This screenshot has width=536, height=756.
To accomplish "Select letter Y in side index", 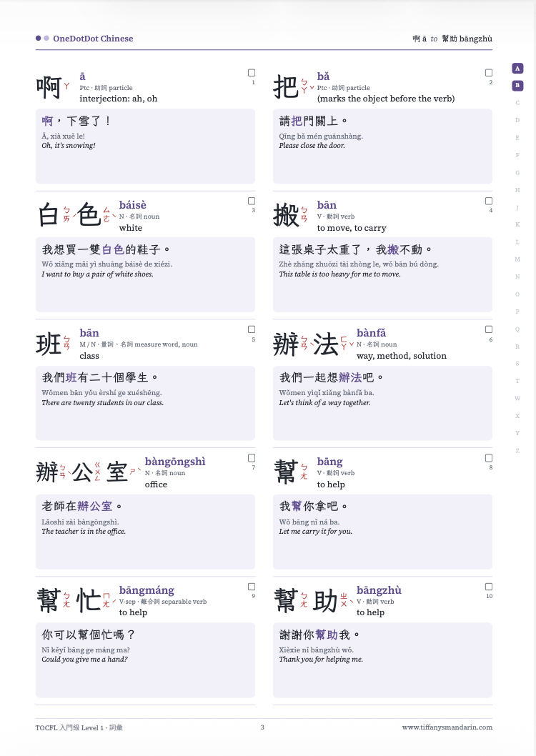I will [517, 433].
